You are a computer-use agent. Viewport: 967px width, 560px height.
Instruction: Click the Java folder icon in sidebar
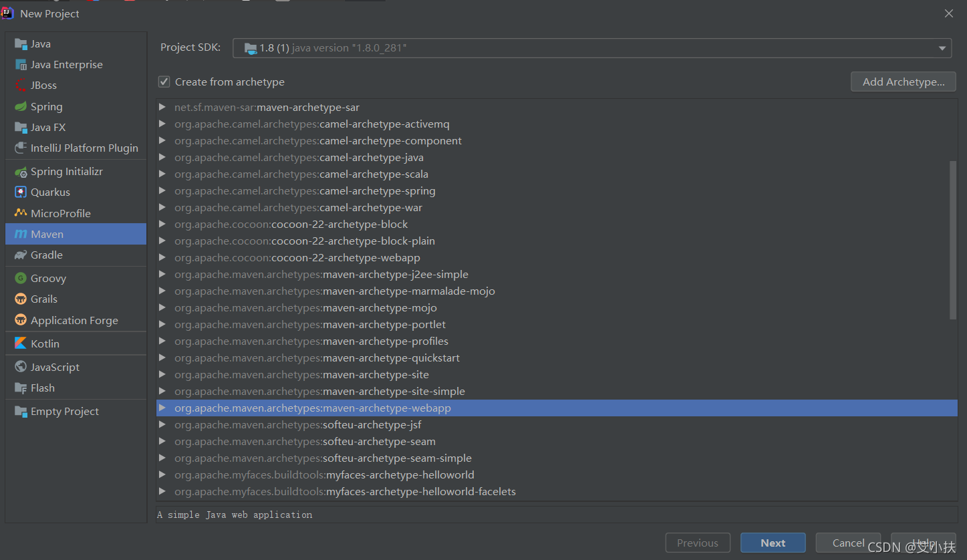pos(21,43)
